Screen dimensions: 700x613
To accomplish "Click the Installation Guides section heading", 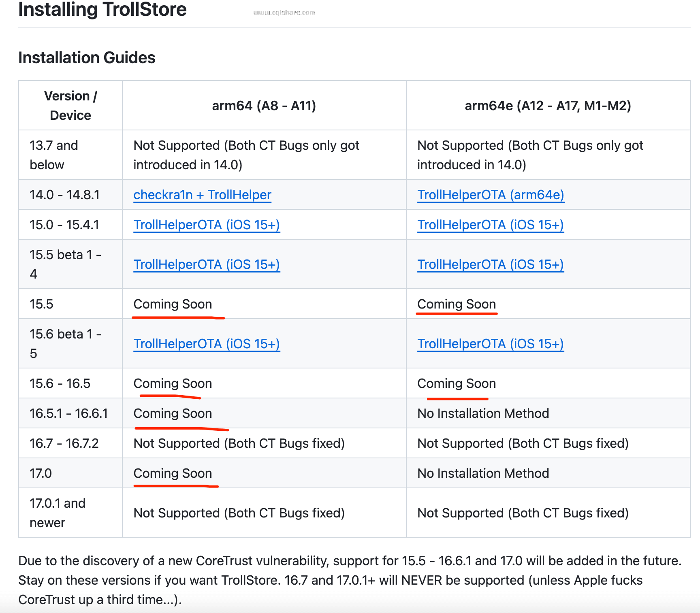I will pos(87,58).
